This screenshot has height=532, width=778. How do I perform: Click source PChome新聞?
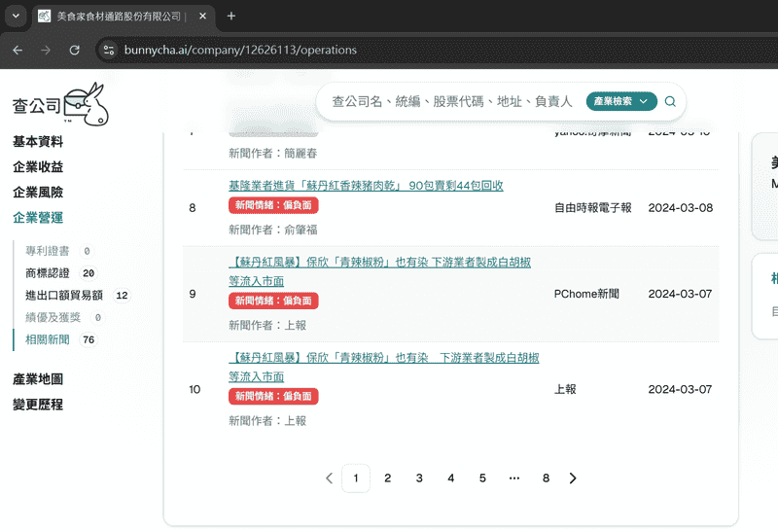[586, 294]
